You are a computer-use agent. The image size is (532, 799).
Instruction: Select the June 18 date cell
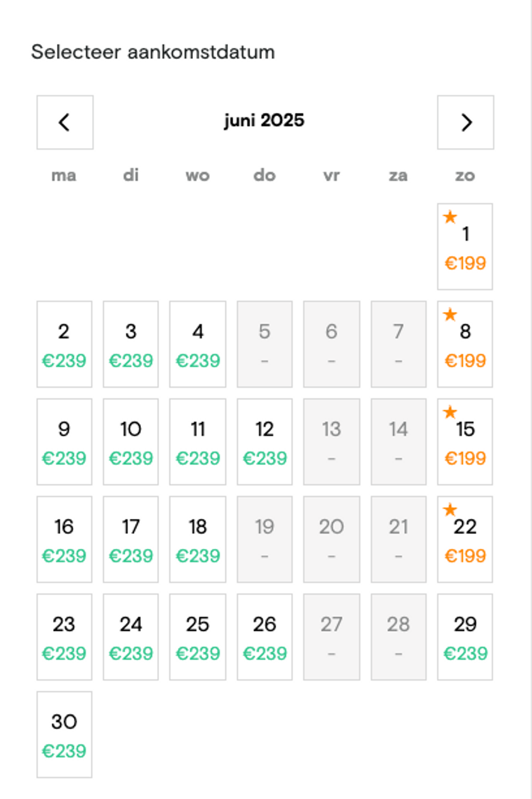pyautogui.click(x=198, y=539)
